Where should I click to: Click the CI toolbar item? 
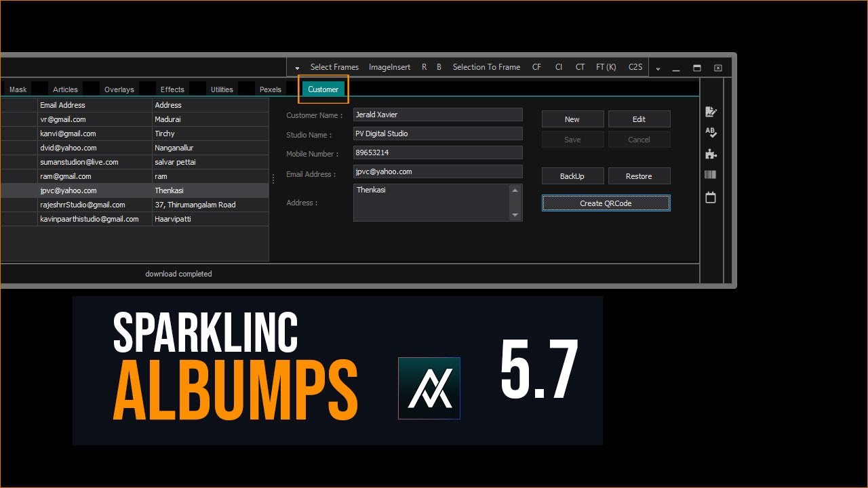click(559, 67)
